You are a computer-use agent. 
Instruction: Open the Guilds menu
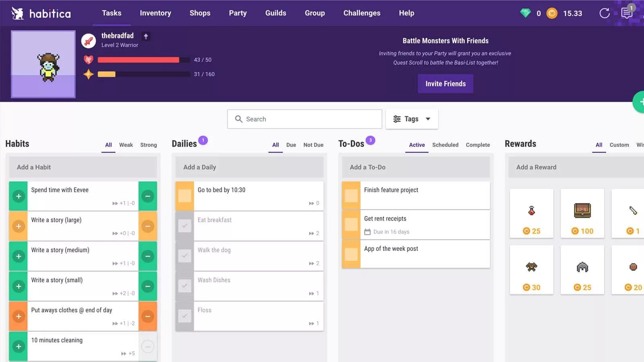pos(276,13)
